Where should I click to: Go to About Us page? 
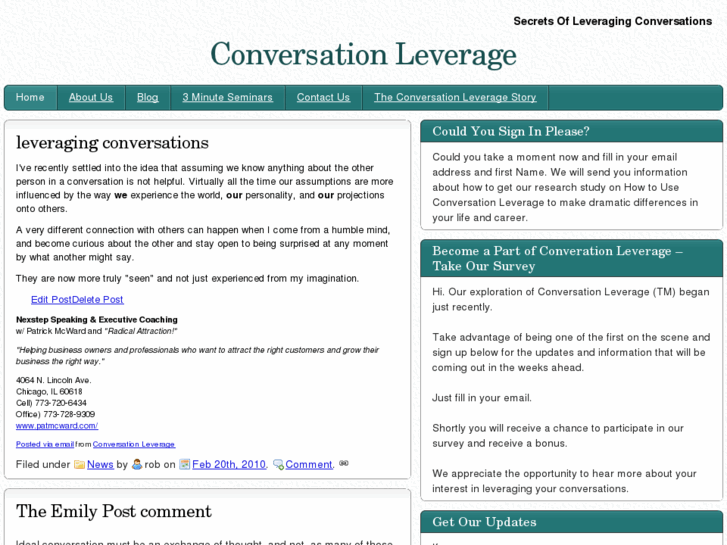91,97
